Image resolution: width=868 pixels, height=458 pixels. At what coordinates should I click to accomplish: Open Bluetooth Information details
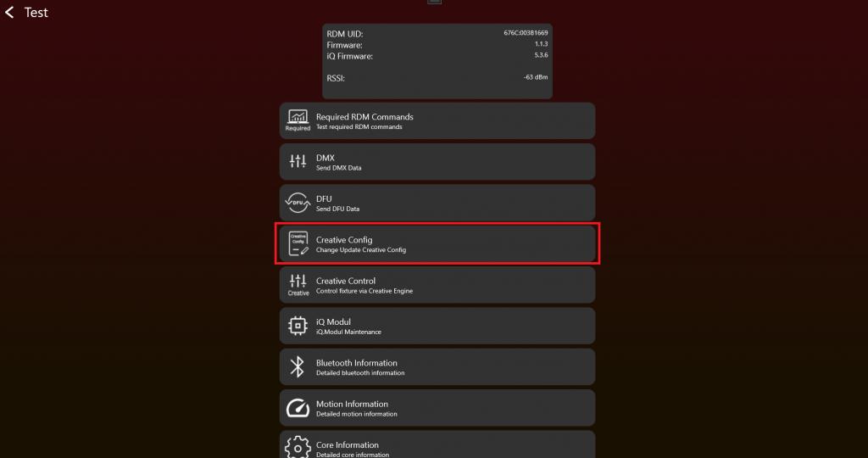pyautogui.click(x=437, y=366)
